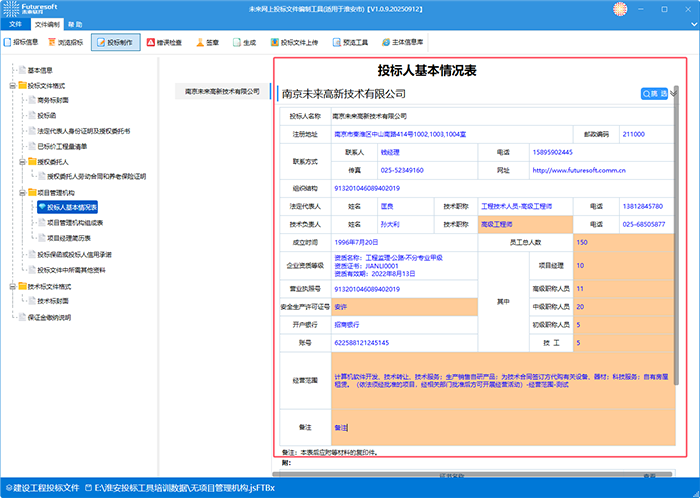Click the blue 挑选 button
The width and height of the screenshot is (700, 498).
coord(654,93)
